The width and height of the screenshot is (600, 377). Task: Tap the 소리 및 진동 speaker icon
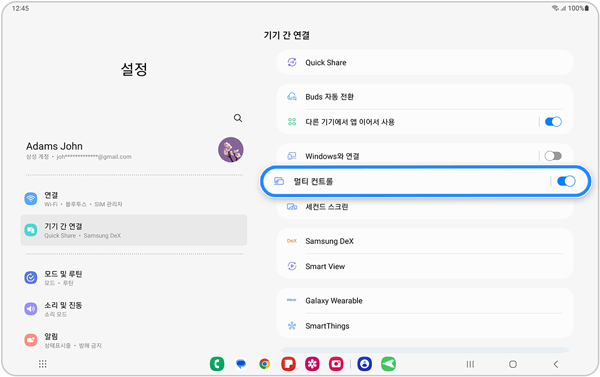coord(31,308)
